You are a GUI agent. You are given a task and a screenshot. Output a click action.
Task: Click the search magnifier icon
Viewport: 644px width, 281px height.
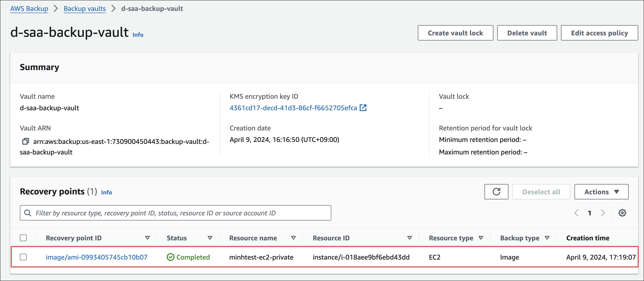pos(28,213)
